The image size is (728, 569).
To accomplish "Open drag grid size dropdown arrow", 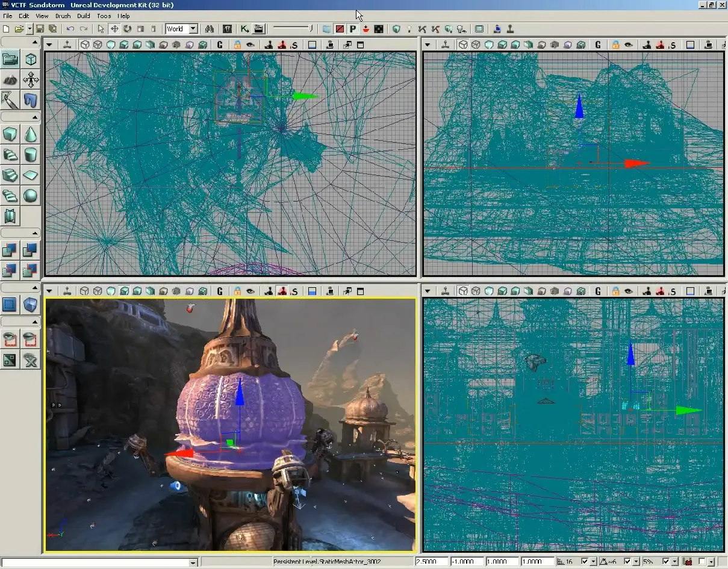I will click(x=593, y=562).
